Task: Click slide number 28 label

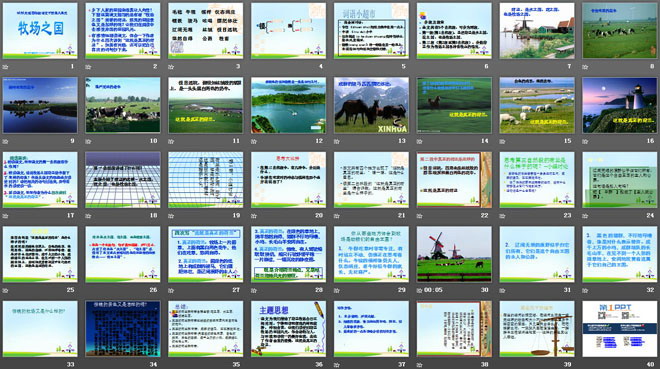Action: [x=319, y=290]
